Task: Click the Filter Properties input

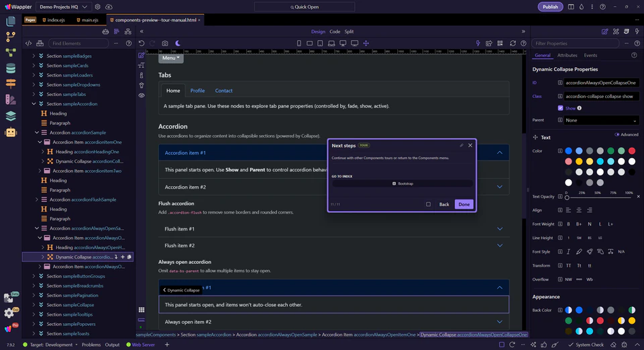Action: point(575,43)
